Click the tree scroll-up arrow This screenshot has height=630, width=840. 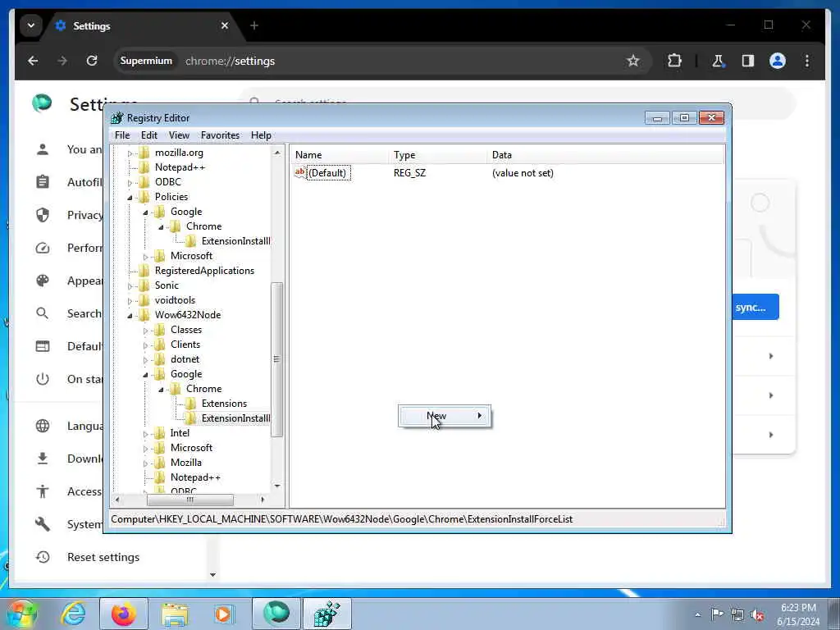[277, 153]
